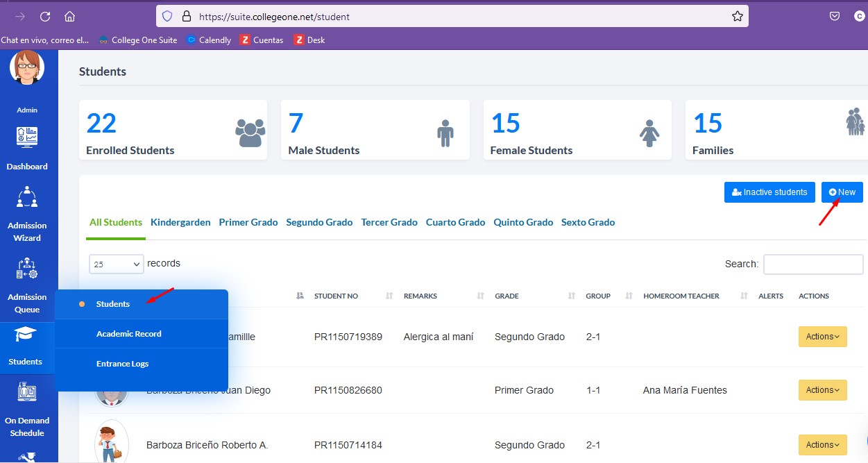The width and height of the screenshot is (868, 463).
Task: Open the Pocket icon in browser toolbar
Action: pos(835,16)
